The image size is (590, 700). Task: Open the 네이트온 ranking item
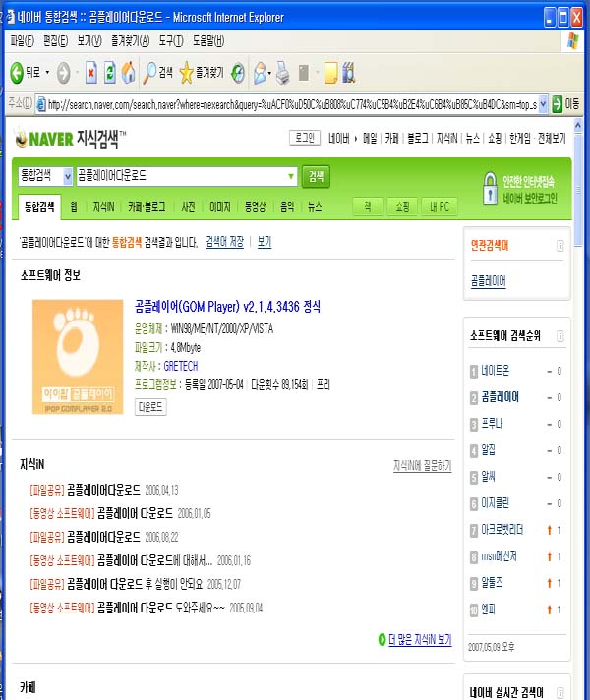click(495, 371)
